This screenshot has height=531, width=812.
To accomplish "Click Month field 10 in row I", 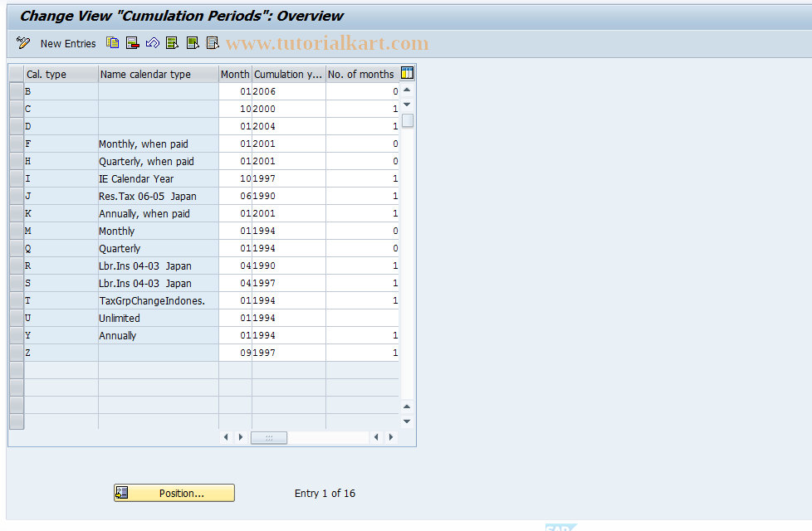I will pyautogui.click(x=236, y=178).
